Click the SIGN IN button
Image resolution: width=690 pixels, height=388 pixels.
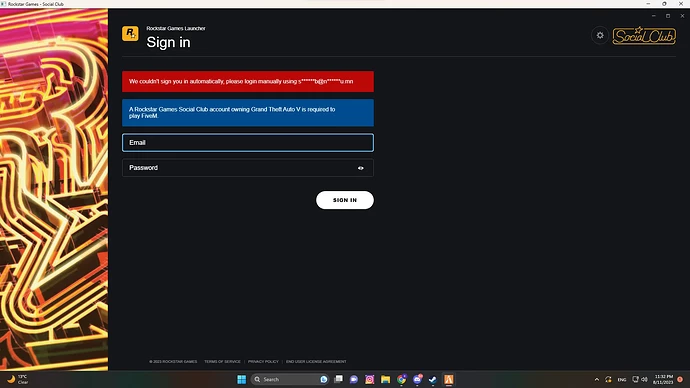[x=345, y=200]
